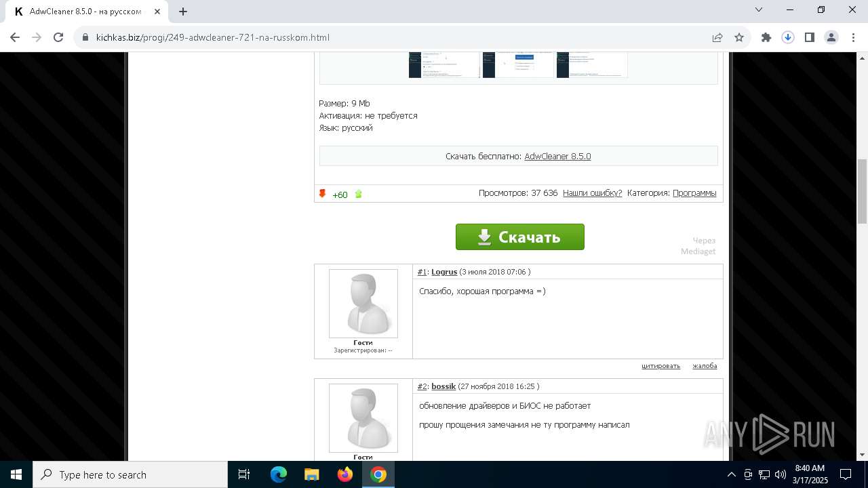Launch Microsoft Edge from the taskbar
The height and width of the screenshot is (488, 868).
(x=279, y=474)
